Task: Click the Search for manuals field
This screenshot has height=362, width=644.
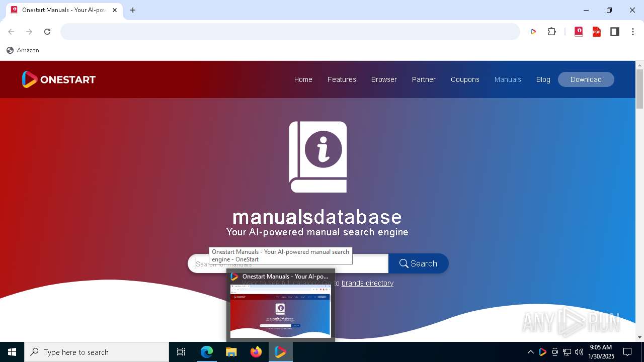Action: (x=288, y=263)
